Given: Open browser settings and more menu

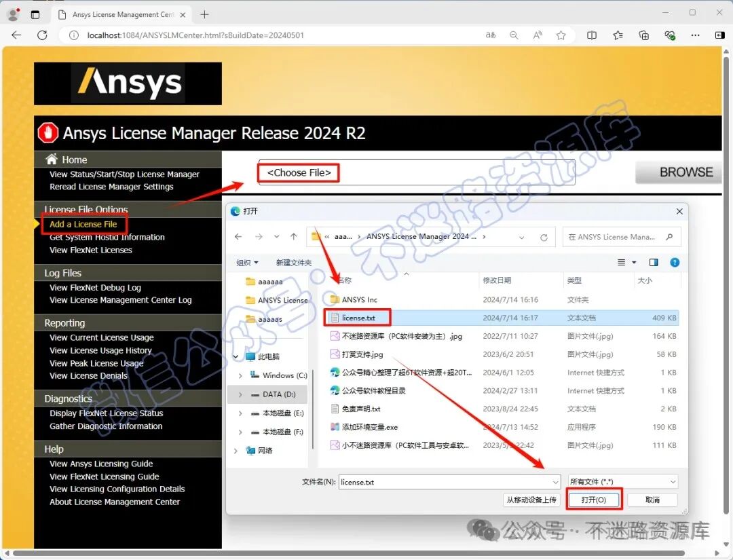Looking at the screenshot, I should pyautogui.click(x=696, y=35).
